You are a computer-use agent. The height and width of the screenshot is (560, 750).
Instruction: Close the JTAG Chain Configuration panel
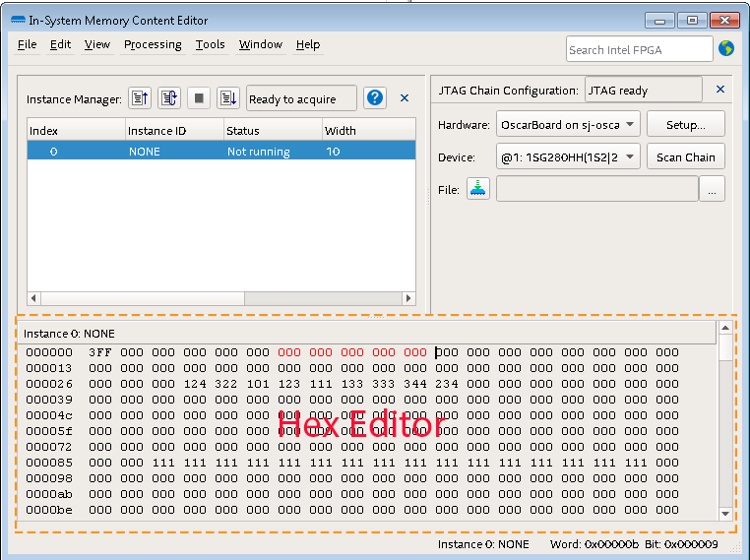[719, 90]
